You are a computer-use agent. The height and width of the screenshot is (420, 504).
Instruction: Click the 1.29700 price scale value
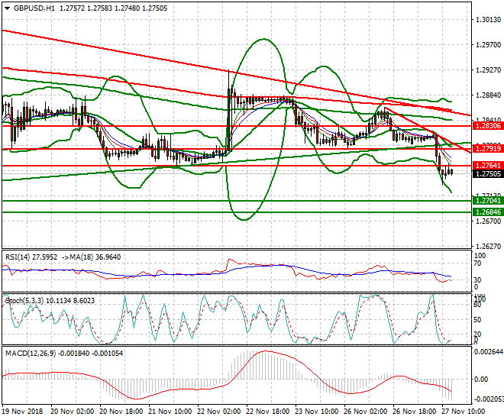(488, 45)
